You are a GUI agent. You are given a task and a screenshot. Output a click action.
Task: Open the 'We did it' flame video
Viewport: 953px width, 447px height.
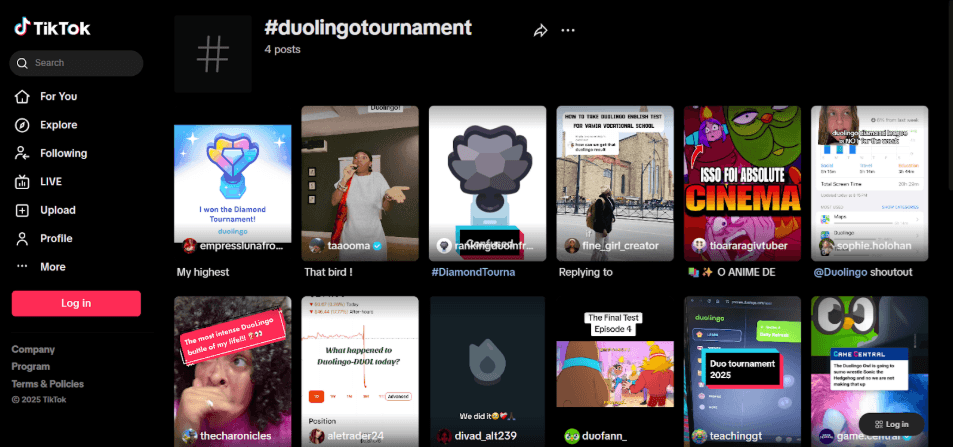[x=487, y=371]
